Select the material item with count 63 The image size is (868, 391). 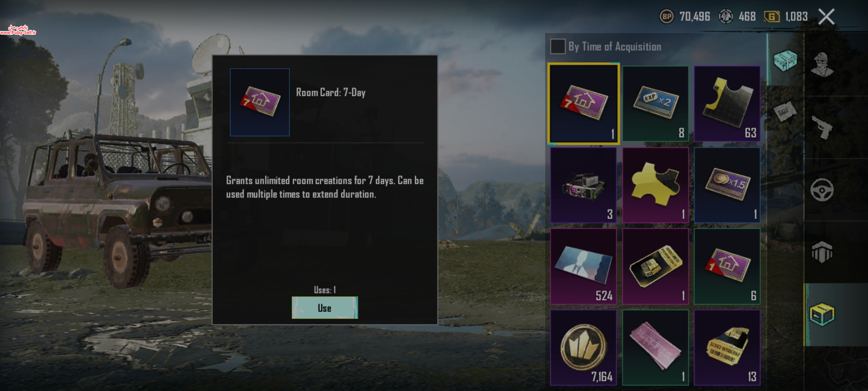coord(727,104)
